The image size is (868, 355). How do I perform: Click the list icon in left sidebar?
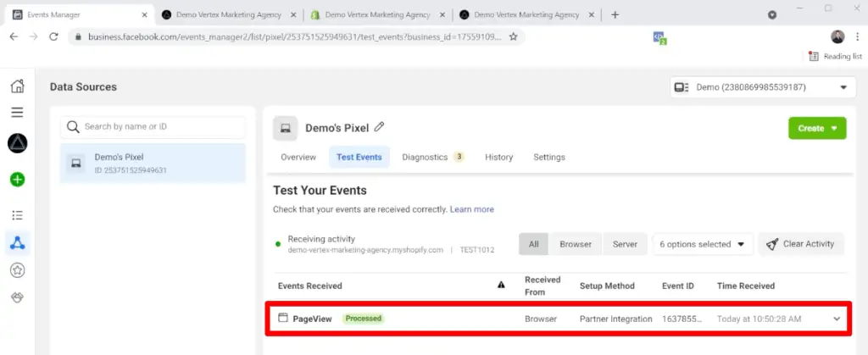[17, 215]
